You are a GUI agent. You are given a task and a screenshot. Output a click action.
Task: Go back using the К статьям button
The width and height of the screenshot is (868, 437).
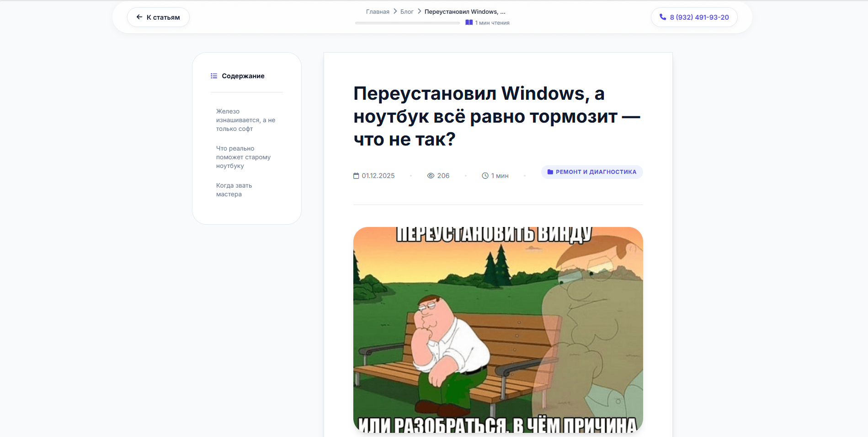click(x=158, y=17)
